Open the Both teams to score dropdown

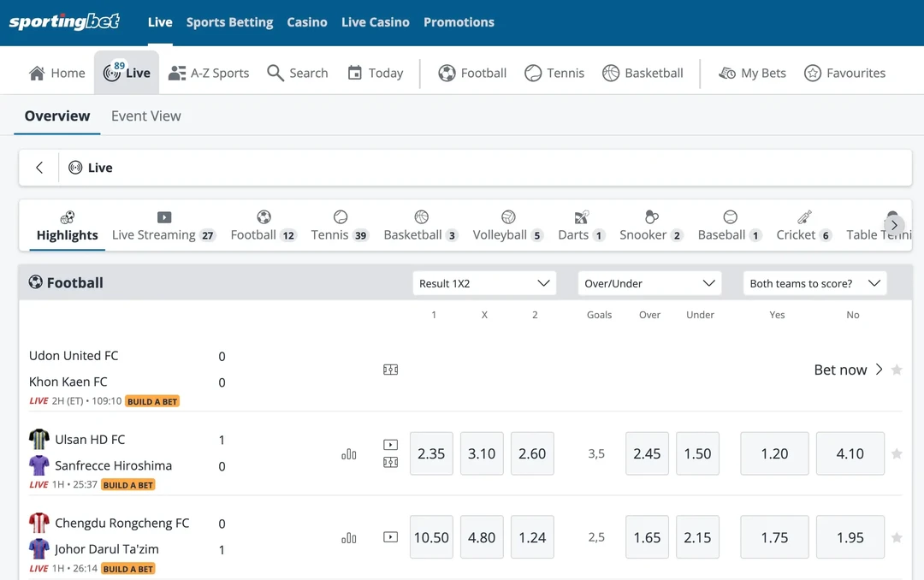[814, 282]
